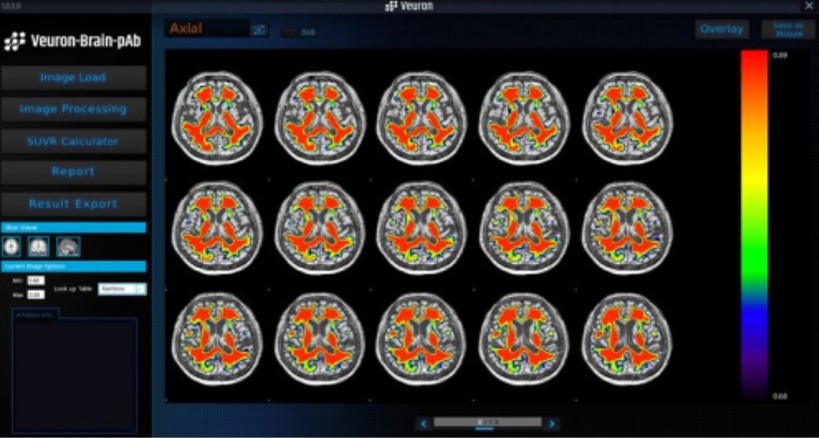Open the SUVR Calculator
819x438 pixels.
pos(73,141)
